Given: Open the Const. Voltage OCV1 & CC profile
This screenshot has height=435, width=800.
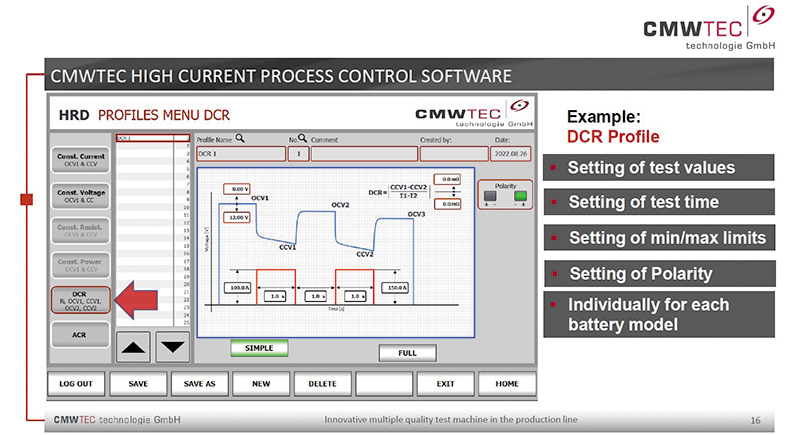Looking at the screenshot, I should [x=81, y=196].
